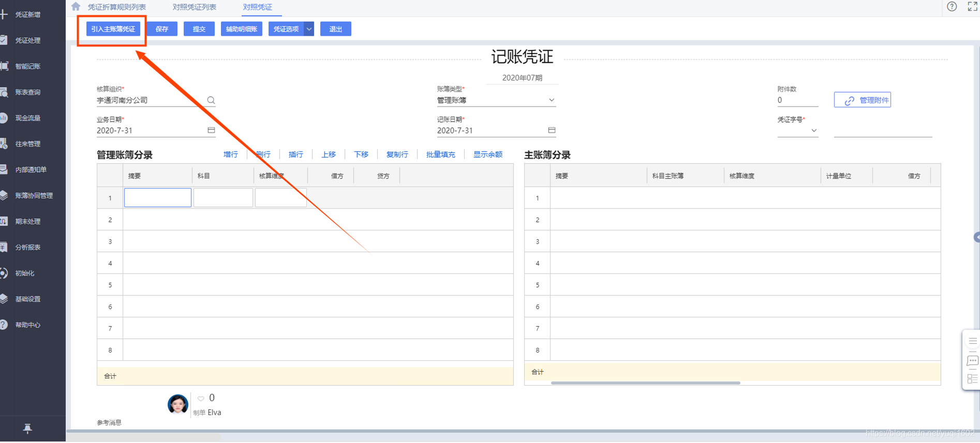Click the 凭证选项 button
Image resolution: width=980 pixels, height=443 pixels.
tap(286, 29)
